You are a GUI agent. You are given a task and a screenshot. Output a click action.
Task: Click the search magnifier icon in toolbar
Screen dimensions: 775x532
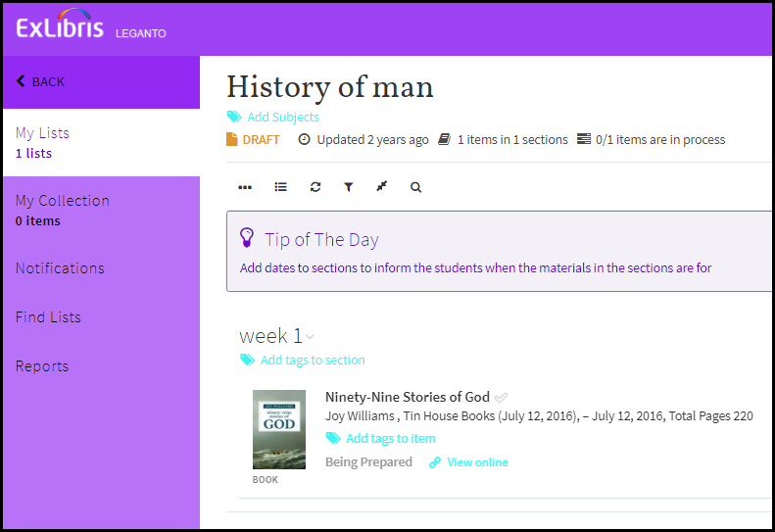pyautogui.click(x=415, y=187)
